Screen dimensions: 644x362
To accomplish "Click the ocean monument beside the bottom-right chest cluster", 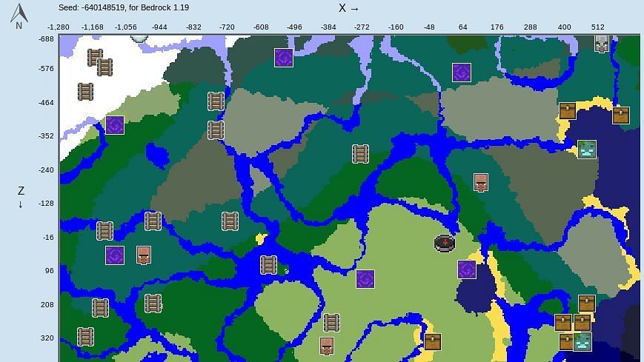I will click(582, 342).
